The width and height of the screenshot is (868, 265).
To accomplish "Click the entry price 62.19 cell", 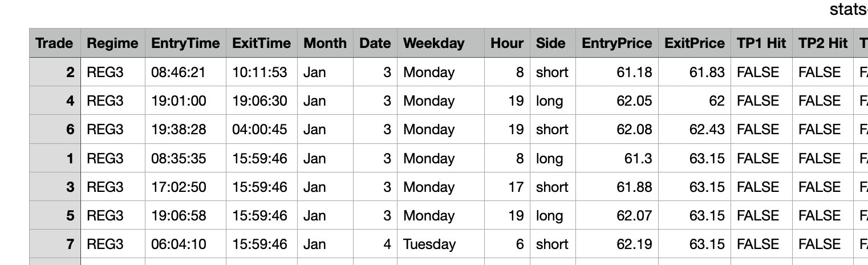I will coord(634,244).
